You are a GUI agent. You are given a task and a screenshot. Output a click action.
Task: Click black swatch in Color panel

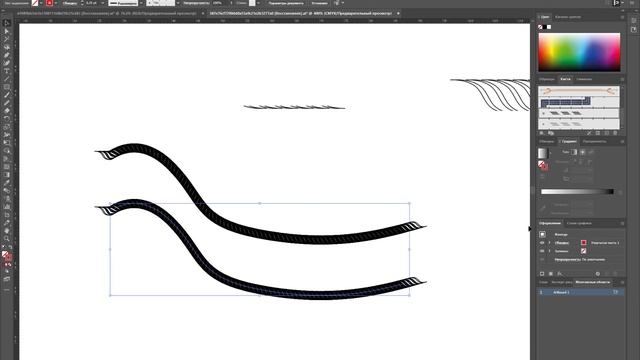tap(544, 27)
